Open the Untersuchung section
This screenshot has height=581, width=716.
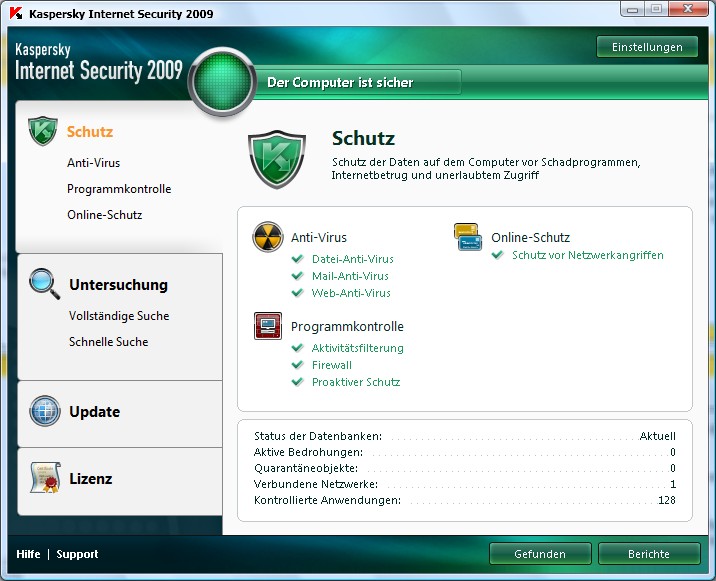click(x=119, y=285)
